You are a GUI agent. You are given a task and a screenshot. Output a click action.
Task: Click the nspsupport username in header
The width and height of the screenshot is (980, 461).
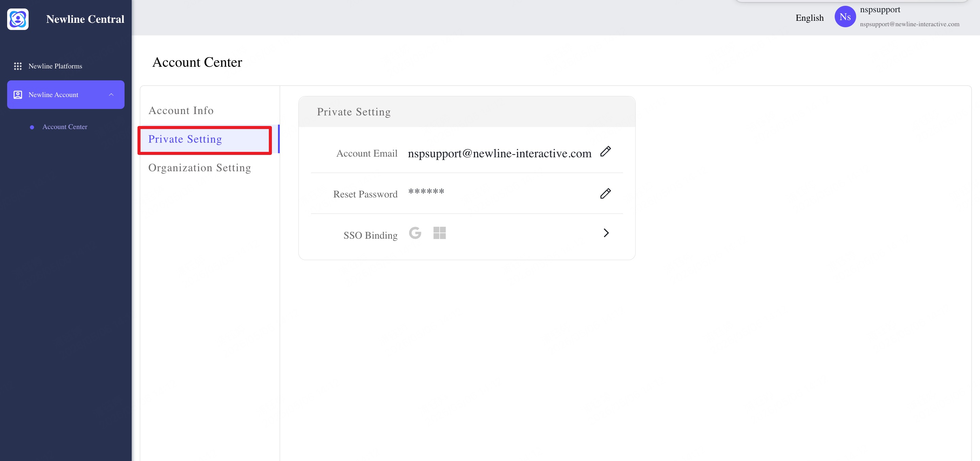(x=880, y=10)
